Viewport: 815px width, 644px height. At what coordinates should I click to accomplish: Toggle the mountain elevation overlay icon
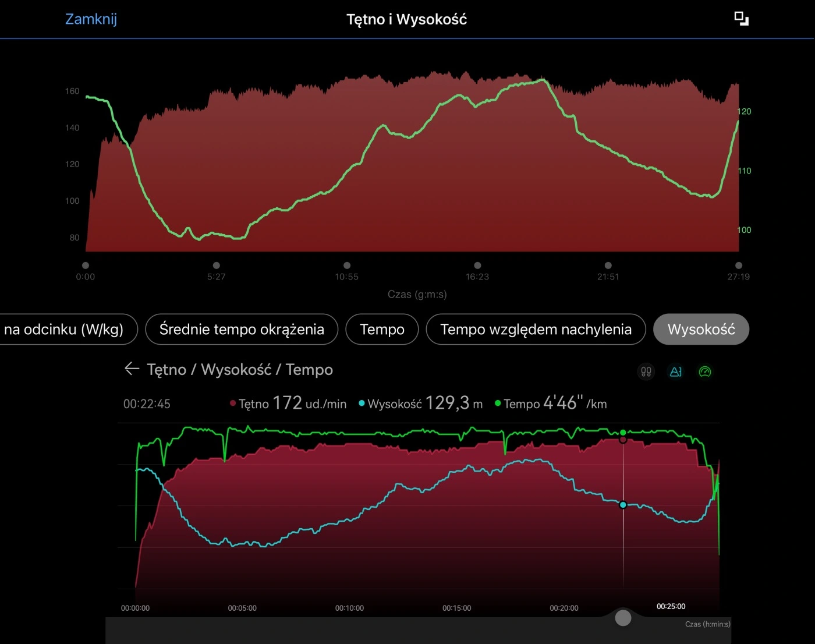click(x=675, y=371)
